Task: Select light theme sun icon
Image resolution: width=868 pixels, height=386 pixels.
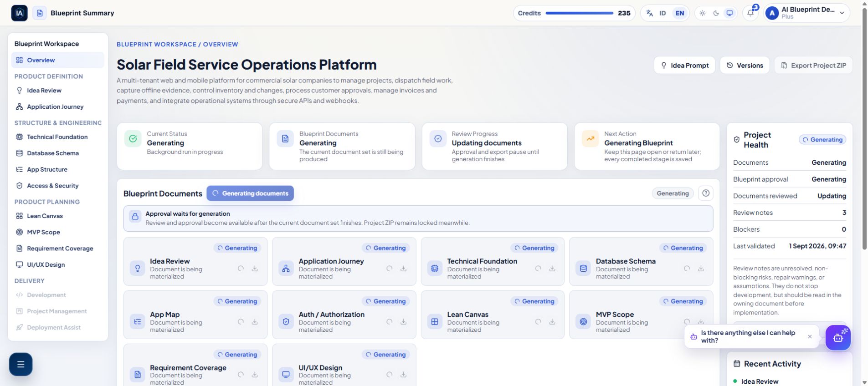Action: point(703,13)
